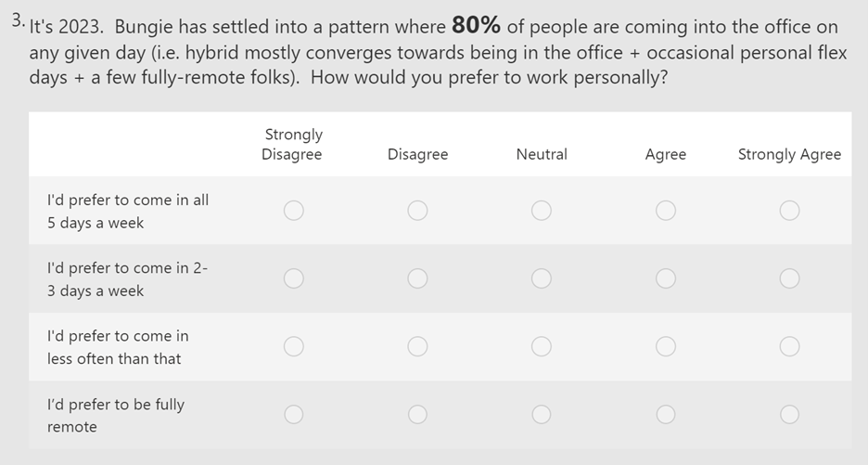
Task: Select Strongly Disagree for 2-3 days a week
Action: click(293, 278)
